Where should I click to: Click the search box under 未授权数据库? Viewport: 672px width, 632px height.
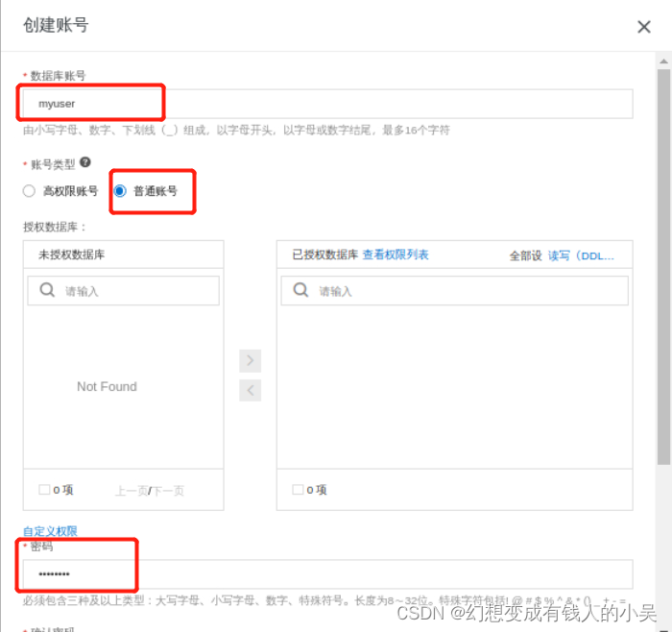(124, 291)
